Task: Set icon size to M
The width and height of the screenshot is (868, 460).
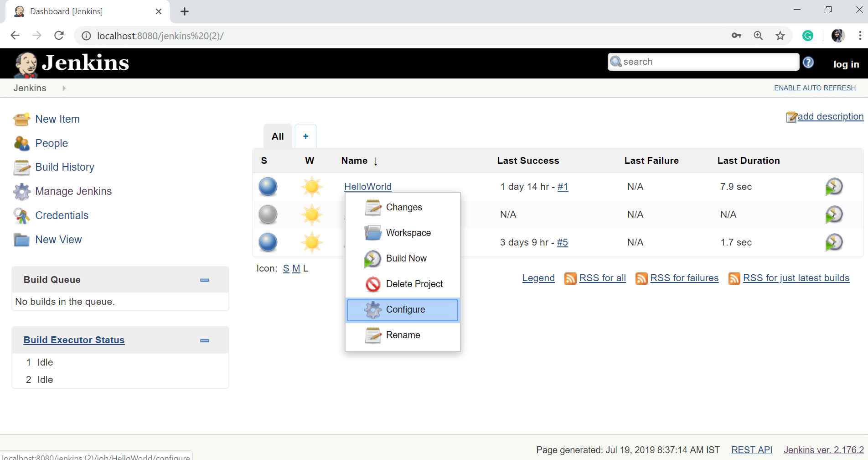Action: tap(296, 268)
